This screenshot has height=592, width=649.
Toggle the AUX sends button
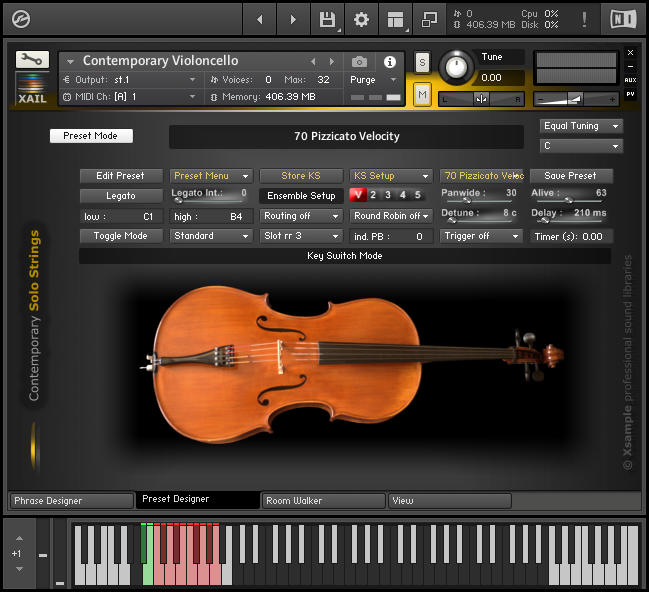[630, 80]
